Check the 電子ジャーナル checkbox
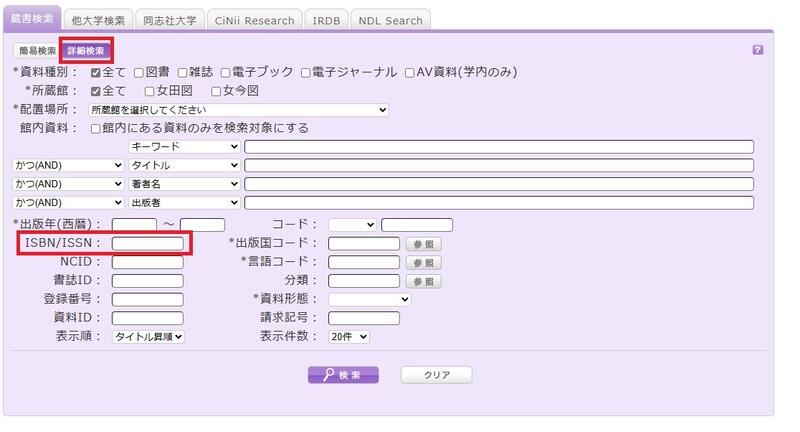The width and height of the screenshot is (800, 432). click(306, 72)
